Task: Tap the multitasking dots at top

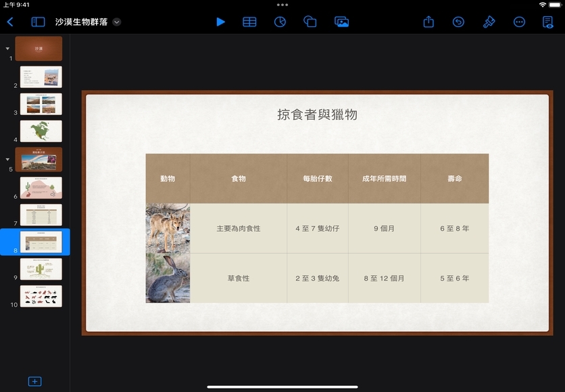Action: (282, 5)
